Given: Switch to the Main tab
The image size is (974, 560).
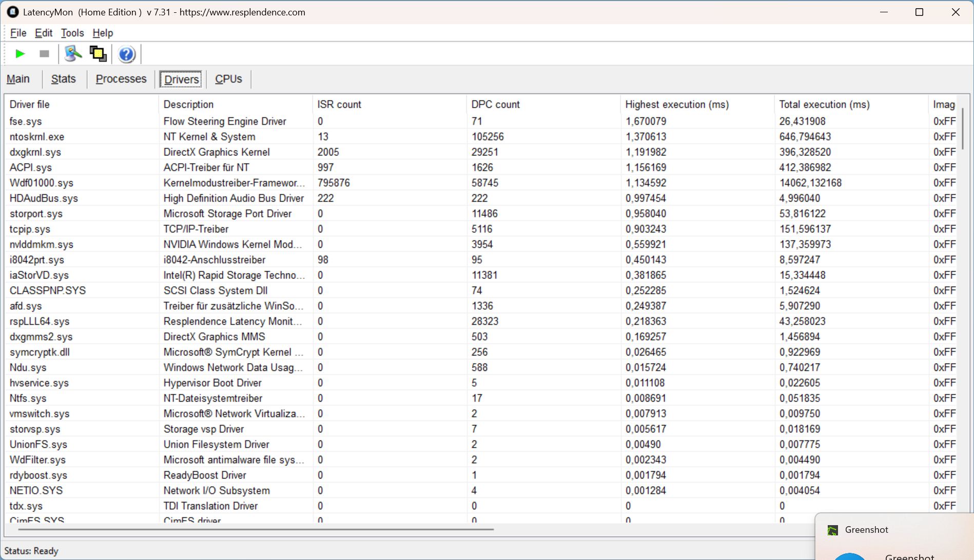Looking at the screenshot, I should click(x=18, y=79).
